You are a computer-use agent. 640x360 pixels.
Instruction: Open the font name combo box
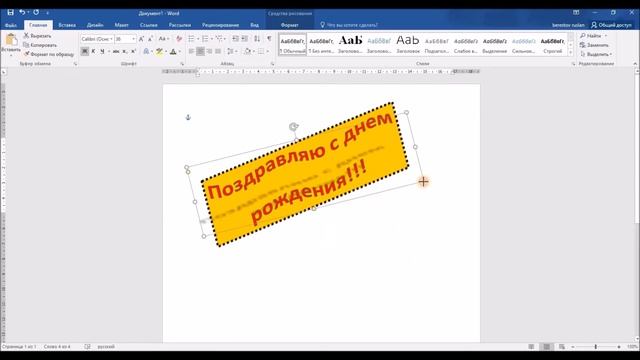(x=97, y=39)
